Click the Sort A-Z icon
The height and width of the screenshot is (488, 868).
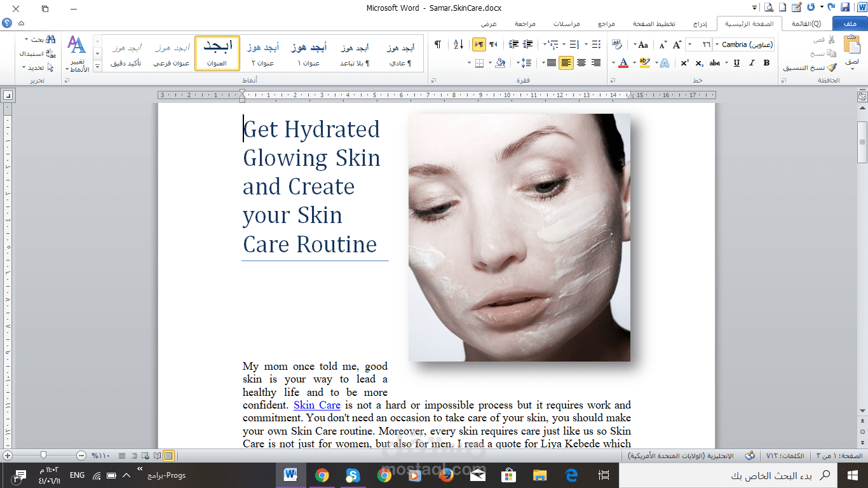click(458, 44)
